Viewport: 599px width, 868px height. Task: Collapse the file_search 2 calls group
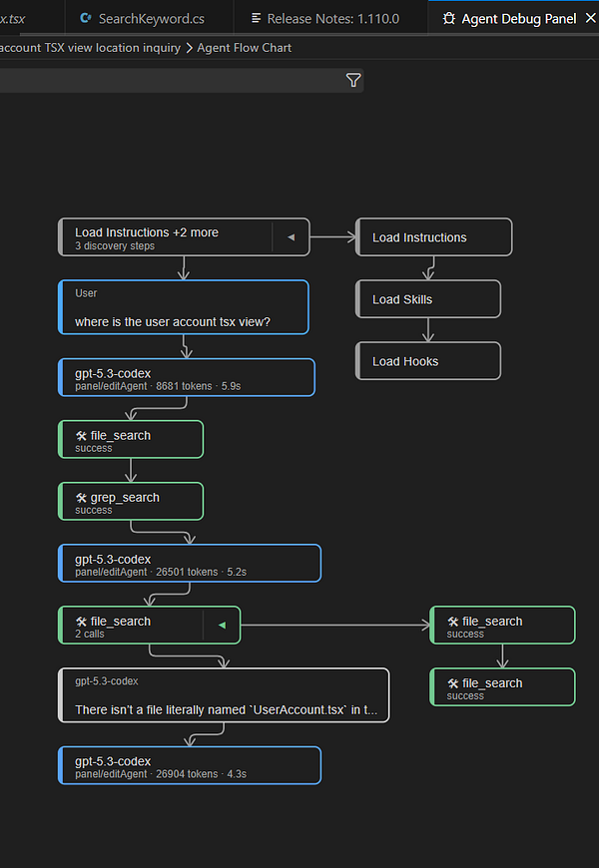222,627
